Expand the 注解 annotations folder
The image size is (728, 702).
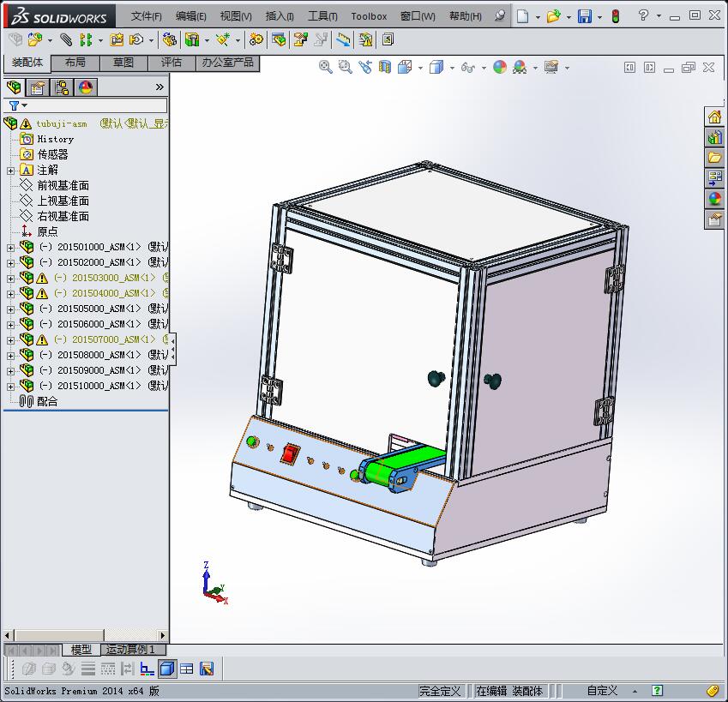pyautogui.click(x=10, y=171)
